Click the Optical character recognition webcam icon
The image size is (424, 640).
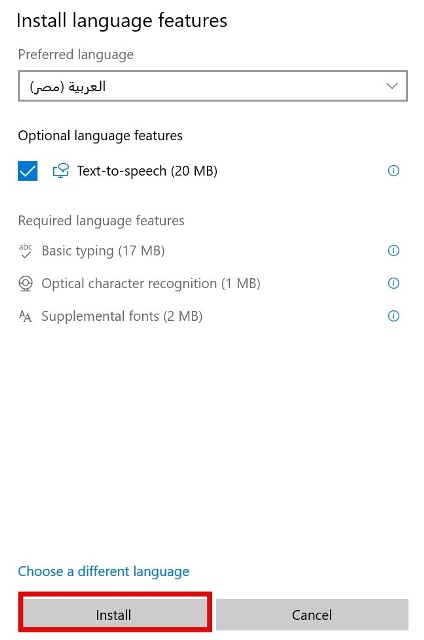26,284
